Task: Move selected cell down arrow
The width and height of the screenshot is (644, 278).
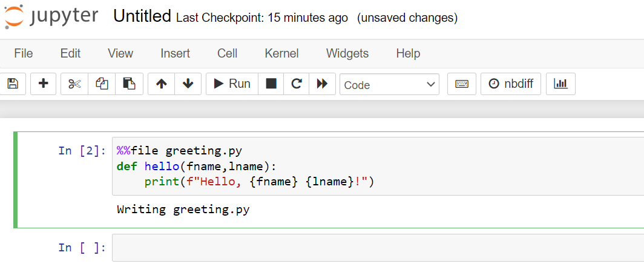Action: pos(188,84)
